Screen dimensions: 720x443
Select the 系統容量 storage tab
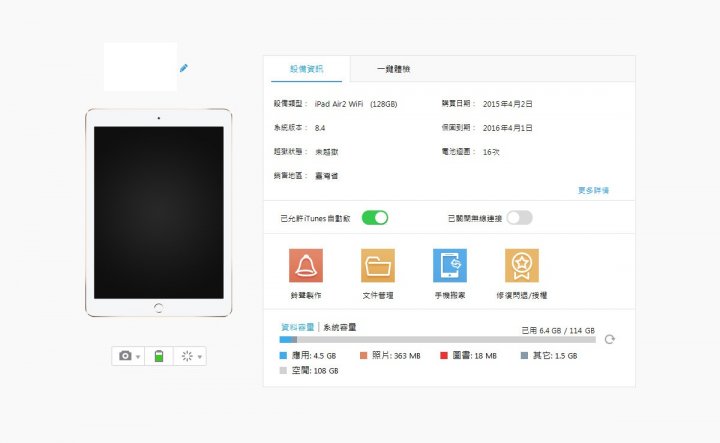click(340, 327)
